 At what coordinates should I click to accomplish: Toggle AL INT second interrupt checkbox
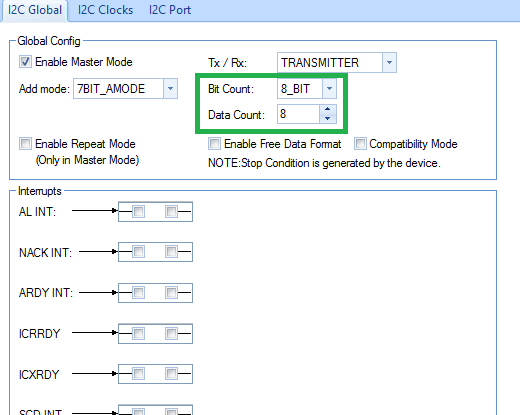[171, 211]
